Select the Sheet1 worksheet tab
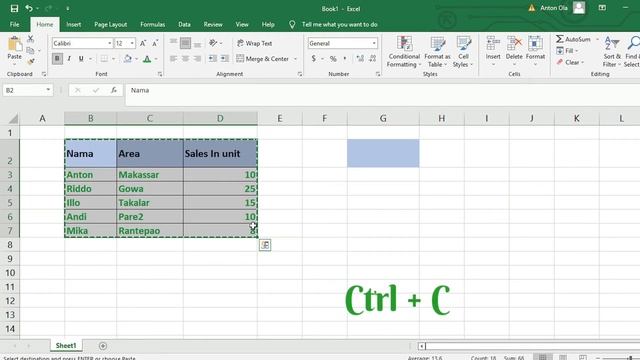 click(66, 346)
